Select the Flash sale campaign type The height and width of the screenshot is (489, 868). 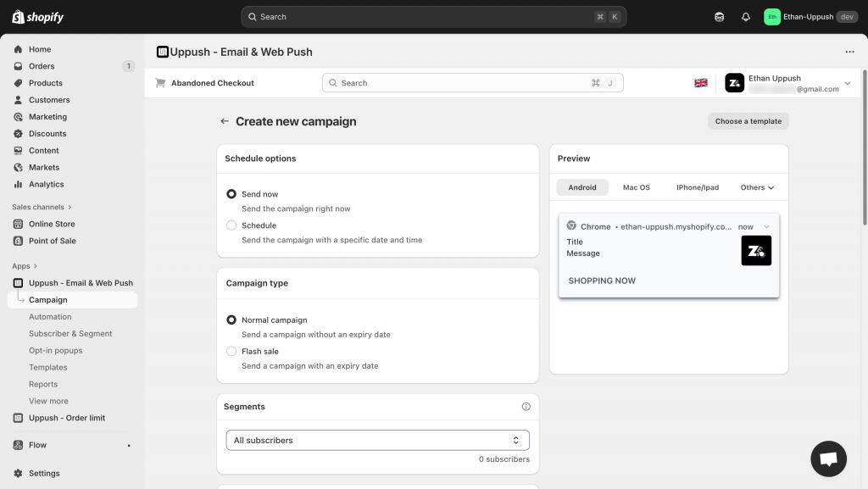231,351
